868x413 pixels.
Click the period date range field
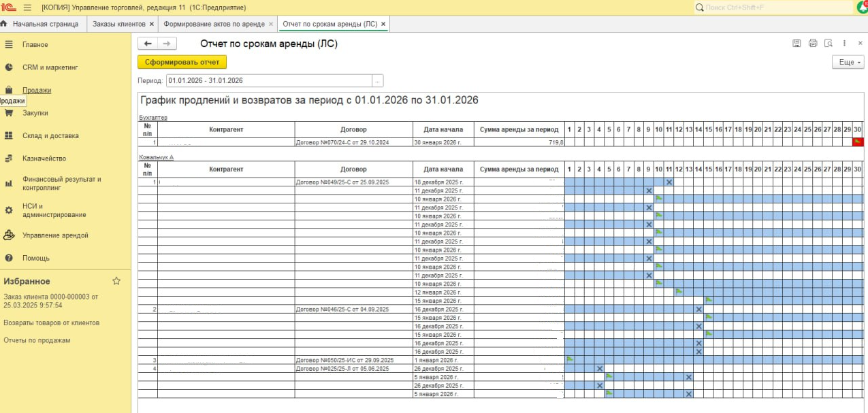coord(268,81)
